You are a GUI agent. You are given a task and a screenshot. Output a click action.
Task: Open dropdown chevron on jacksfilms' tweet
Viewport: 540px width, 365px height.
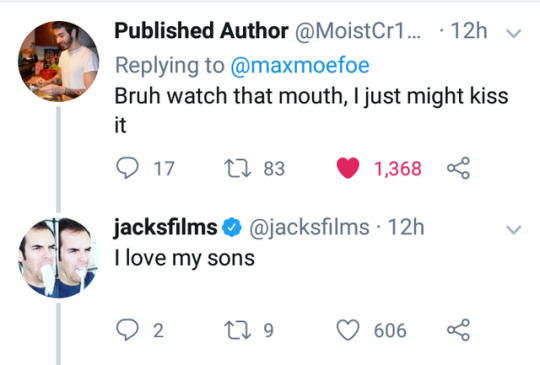514,230
